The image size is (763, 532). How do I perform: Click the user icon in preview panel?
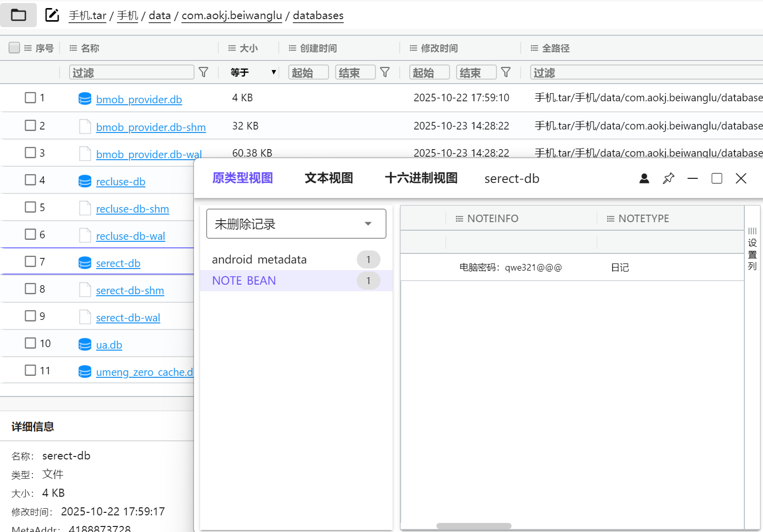[644, 178]
